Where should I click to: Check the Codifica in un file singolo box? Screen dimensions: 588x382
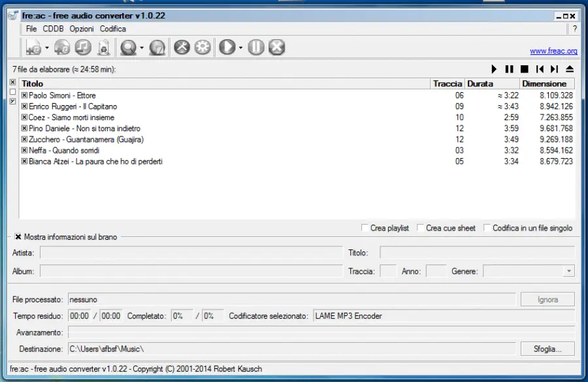click(487, 228)
